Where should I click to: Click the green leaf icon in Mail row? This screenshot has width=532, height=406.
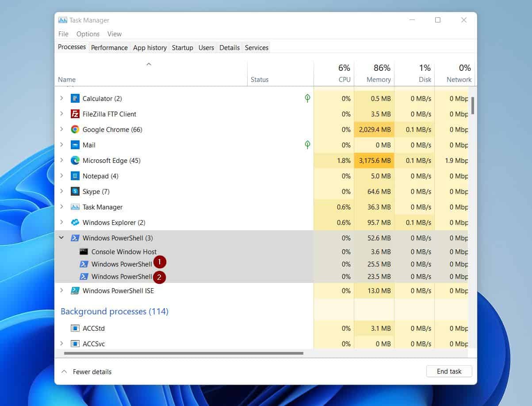tap(307, 144)
